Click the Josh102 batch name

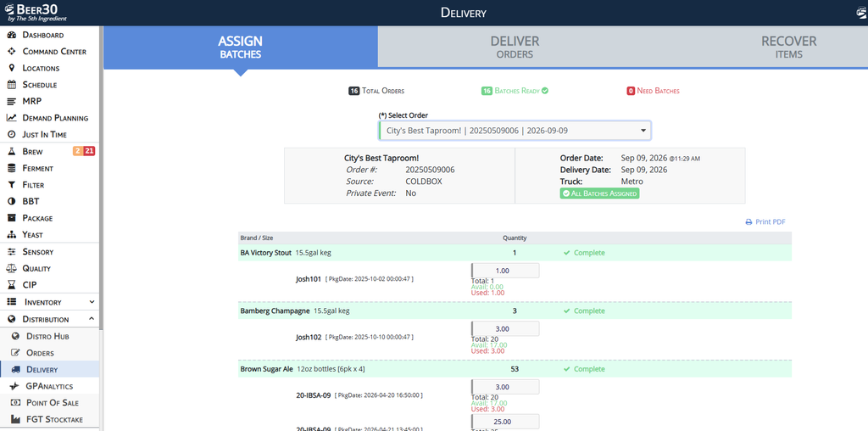click(309, 337)
